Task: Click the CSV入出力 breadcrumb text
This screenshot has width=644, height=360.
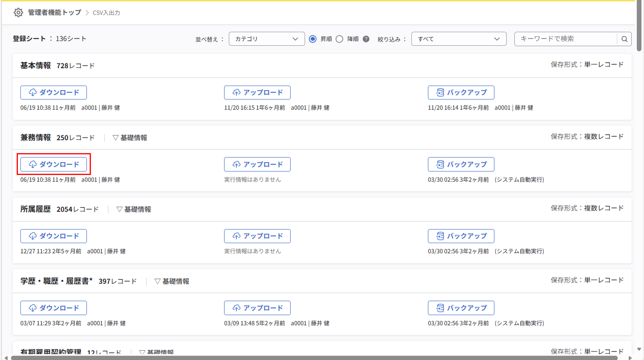Action: [x=106, y=13]
